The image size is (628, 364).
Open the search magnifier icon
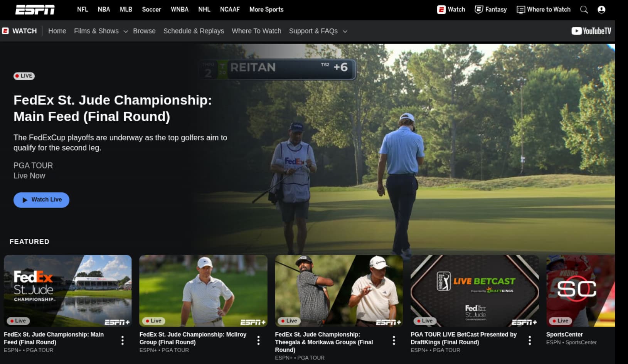coord(584,10)
